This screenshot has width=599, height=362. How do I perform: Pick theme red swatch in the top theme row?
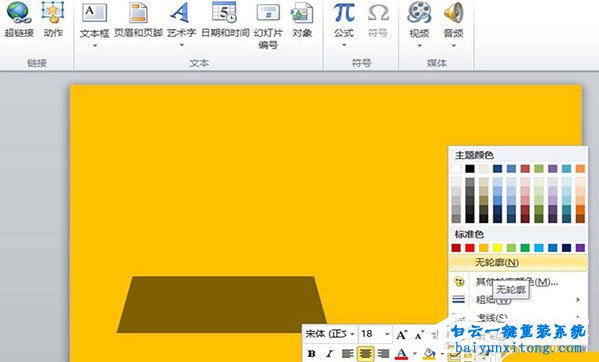525,169
